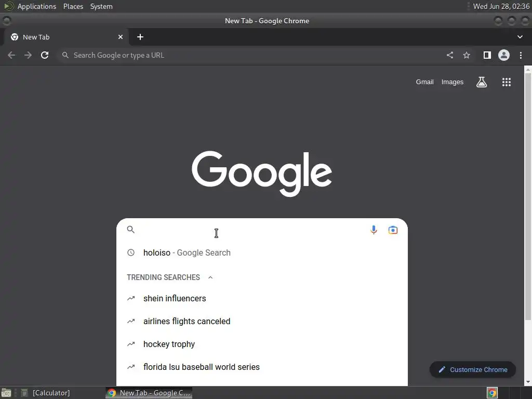This screenshot has width=532, height=399.
Task: Choose the hockey trophy trending search
Action: 262,344
